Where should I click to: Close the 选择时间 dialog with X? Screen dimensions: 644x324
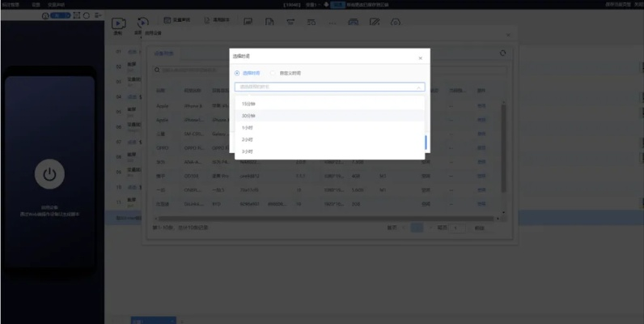click(x=419, y=58)
